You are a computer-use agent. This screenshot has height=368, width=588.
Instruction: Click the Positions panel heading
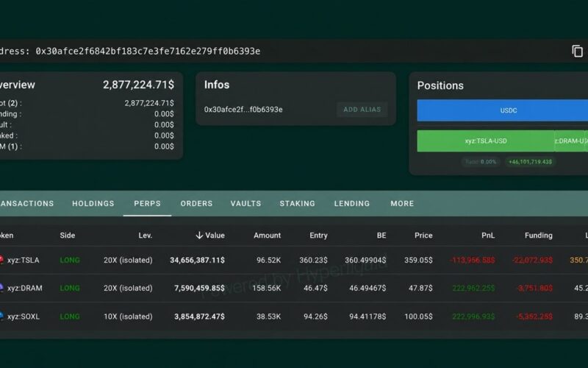(x=440, y=85)
